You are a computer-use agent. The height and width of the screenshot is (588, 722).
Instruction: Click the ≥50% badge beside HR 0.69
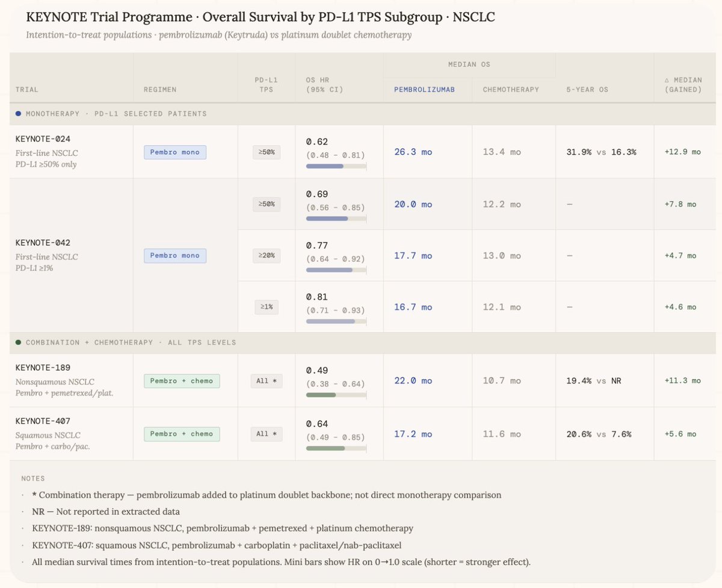267,204
